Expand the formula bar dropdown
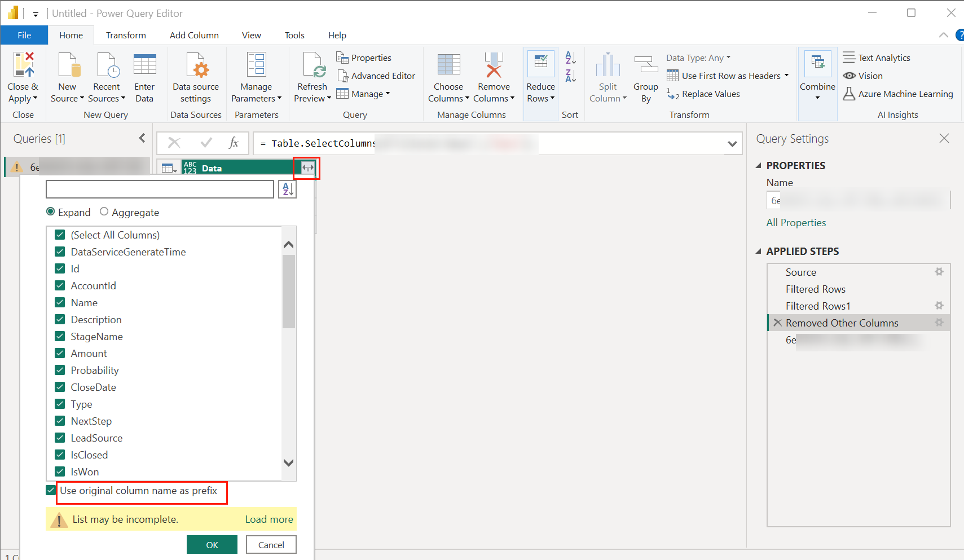 (732, 143)
